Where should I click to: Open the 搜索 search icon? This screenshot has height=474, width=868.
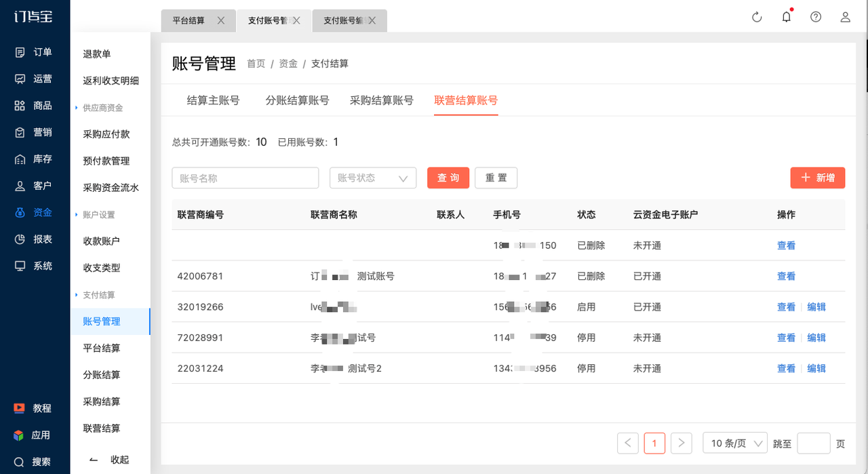(x=20, y=462)
